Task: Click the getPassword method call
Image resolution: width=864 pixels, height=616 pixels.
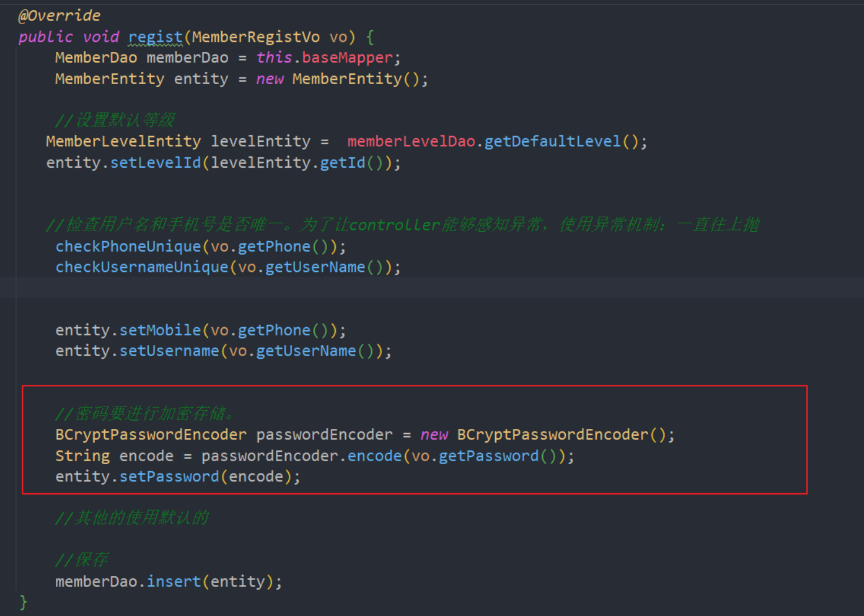Action: point(489,456)
